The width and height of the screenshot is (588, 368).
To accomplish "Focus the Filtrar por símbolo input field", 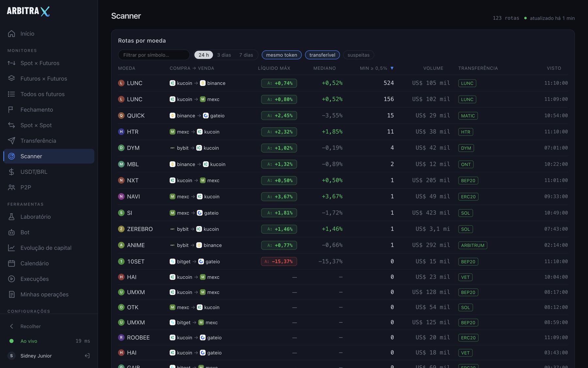I will [154, 55].
